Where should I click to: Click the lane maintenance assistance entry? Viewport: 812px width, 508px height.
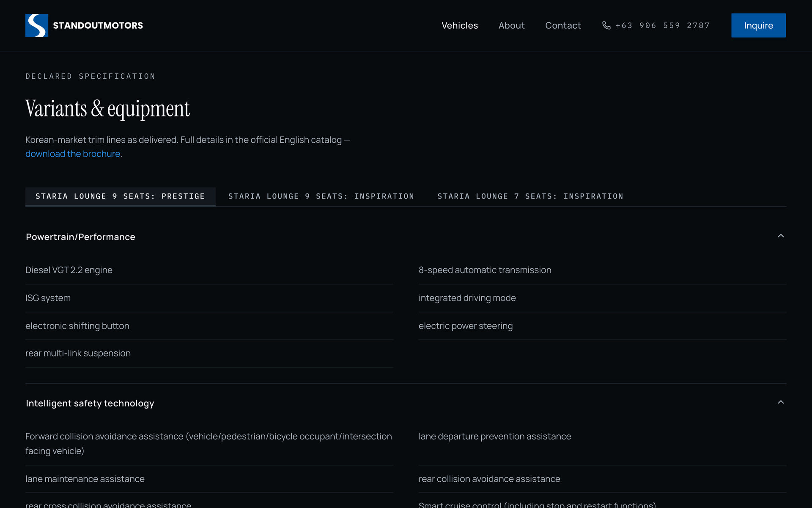[x=85, y=479]
